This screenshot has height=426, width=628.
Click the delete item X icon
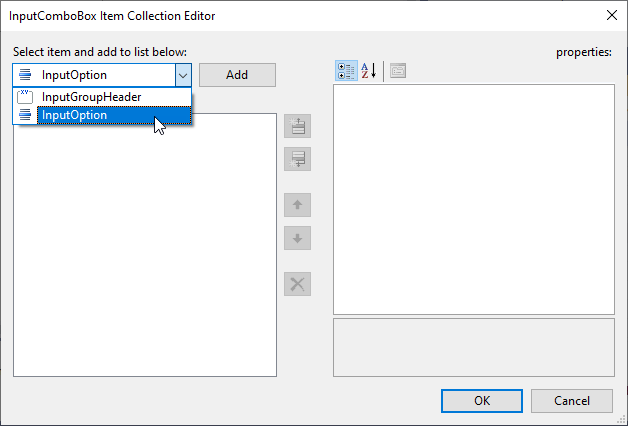(x=297, y=283)
